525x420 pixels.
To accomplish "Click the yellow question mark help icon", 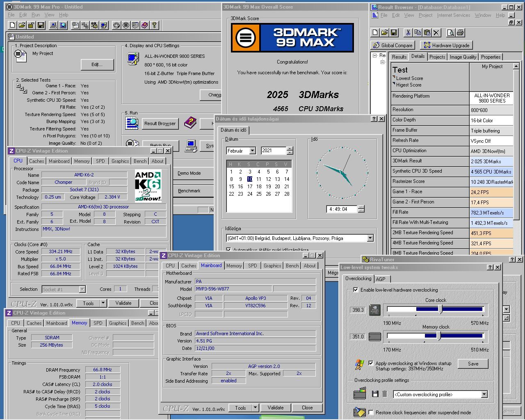I will pyautogui.click(x=154, y=25).
